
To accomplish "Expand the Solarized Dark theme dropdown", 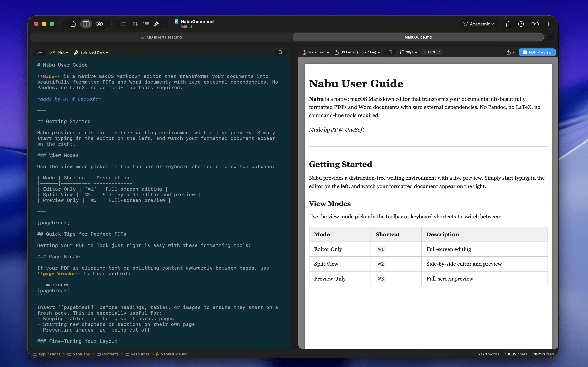I will pos(91,52).
